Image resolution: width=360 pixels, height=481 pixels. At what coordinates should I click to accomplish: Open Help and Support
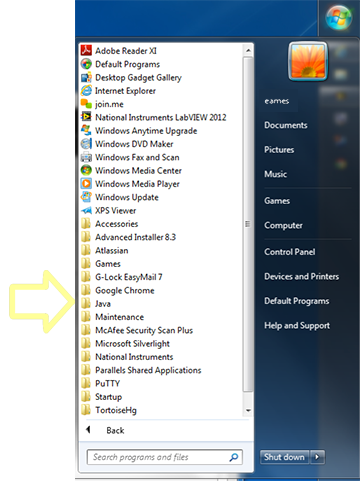point(297,326)
